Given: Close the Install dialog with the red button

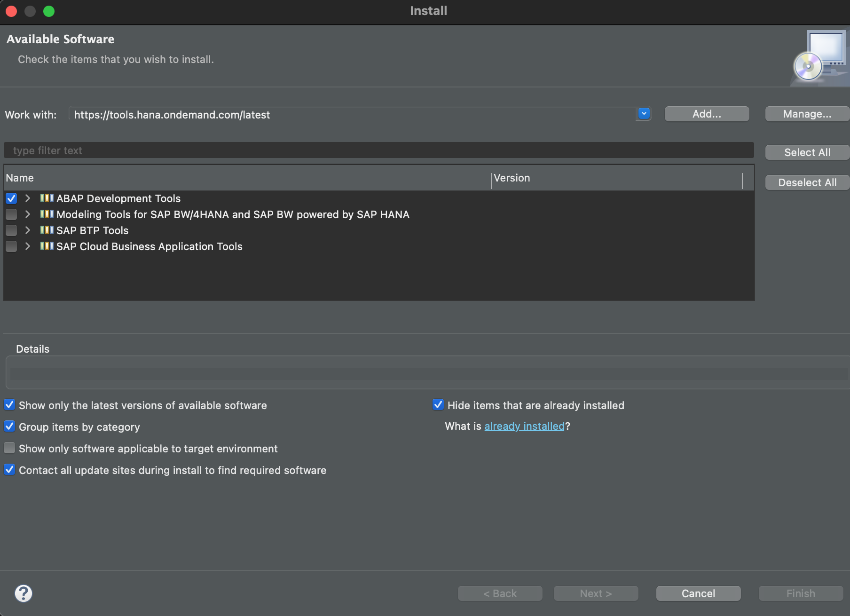Looking at the screenshot, I should (11, 11).
